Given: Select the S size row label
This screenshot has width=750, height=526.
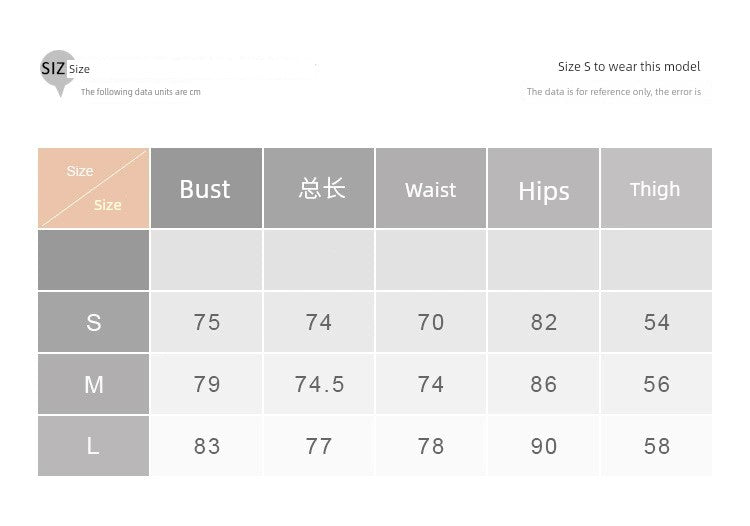Looking at the screenshot, I should click(x=94, y=322).
